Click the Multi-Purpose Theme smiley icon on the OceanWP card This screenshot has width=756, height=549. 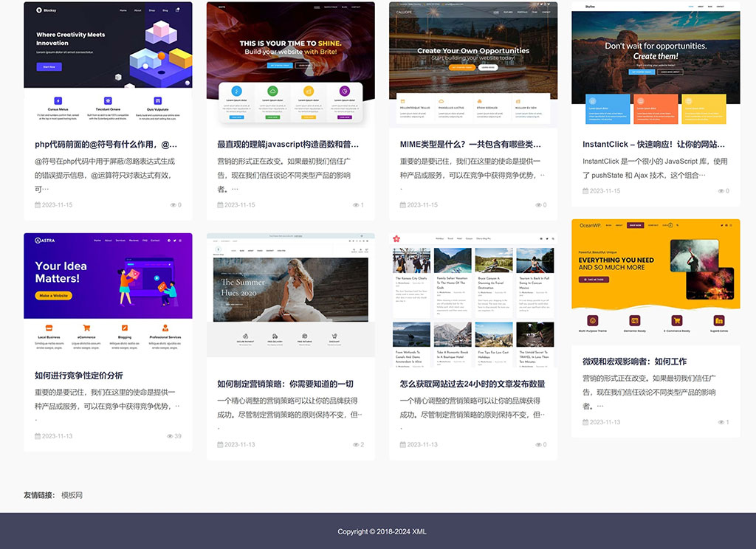tap(592, 320)
